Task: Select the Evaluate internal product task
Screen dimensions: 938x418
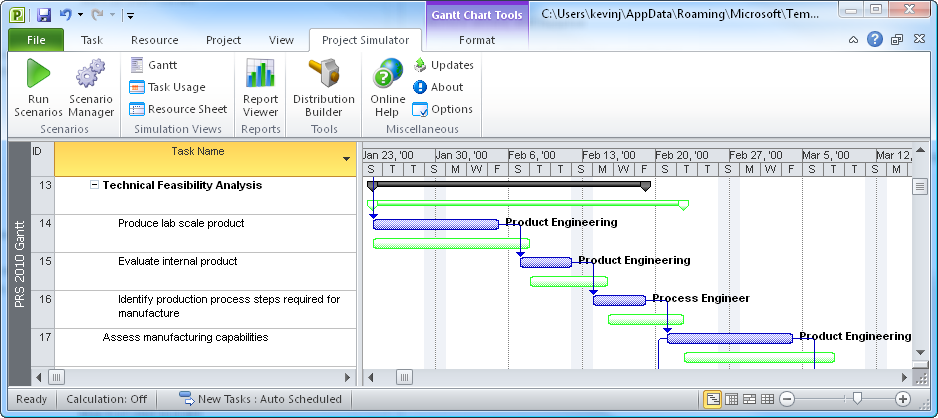Action: pyautogui.click(x=178, y=261)
